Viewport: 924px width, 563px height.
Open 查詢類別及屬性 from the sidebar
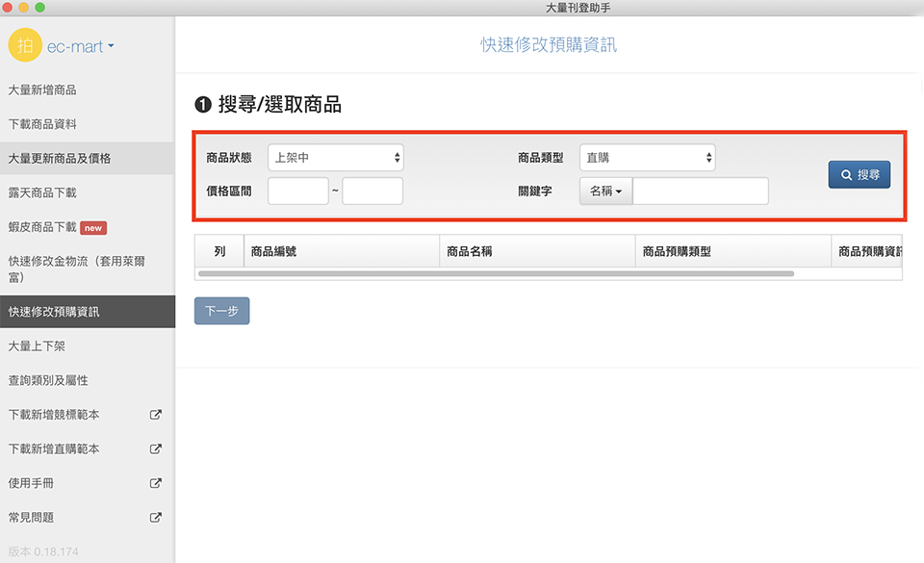(48, 380)
